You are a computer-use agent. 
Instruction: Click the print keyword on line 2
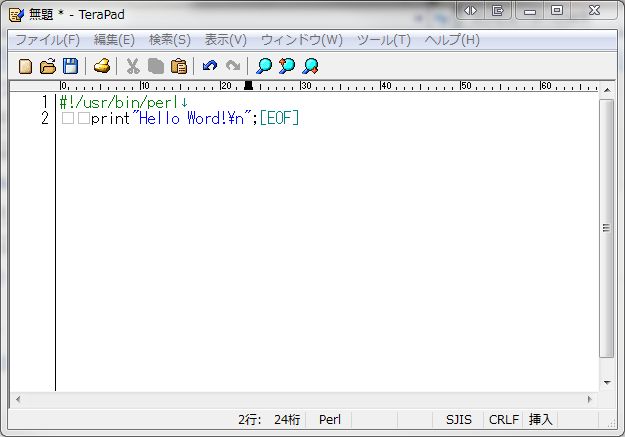[x=110, y=118]
